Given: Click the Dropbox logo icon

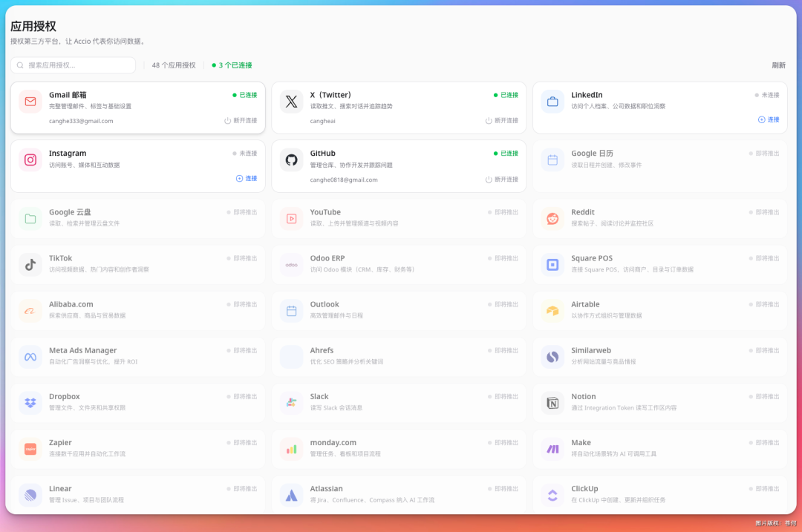Looking at the screenshot, I should click(30, 403).
